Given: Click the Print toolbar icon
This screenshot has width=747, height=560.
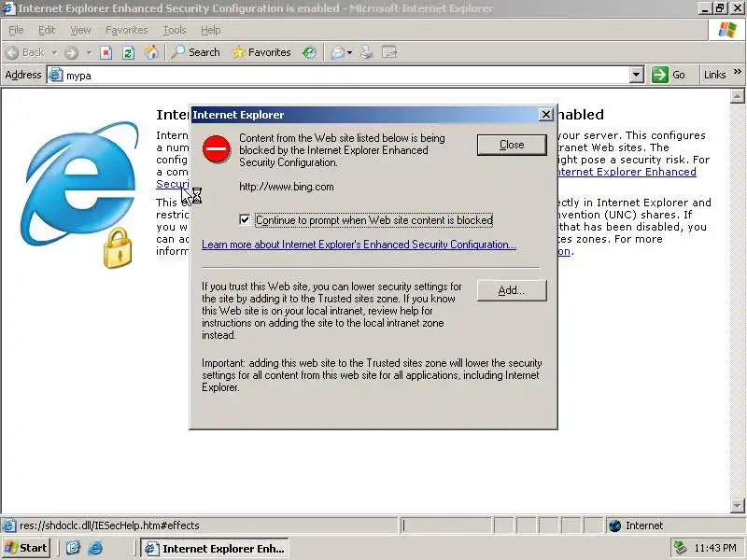Looking at the screenshot, I should 366,52.
